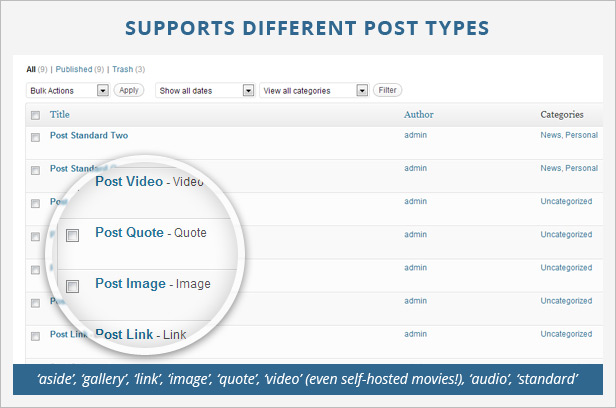The image size is (616, 408).
Task: Show All posts view
Action: tap(31, 70)
